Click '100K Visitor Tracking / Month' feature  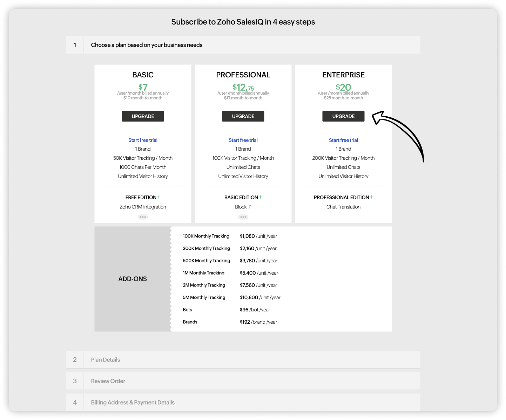243,158
